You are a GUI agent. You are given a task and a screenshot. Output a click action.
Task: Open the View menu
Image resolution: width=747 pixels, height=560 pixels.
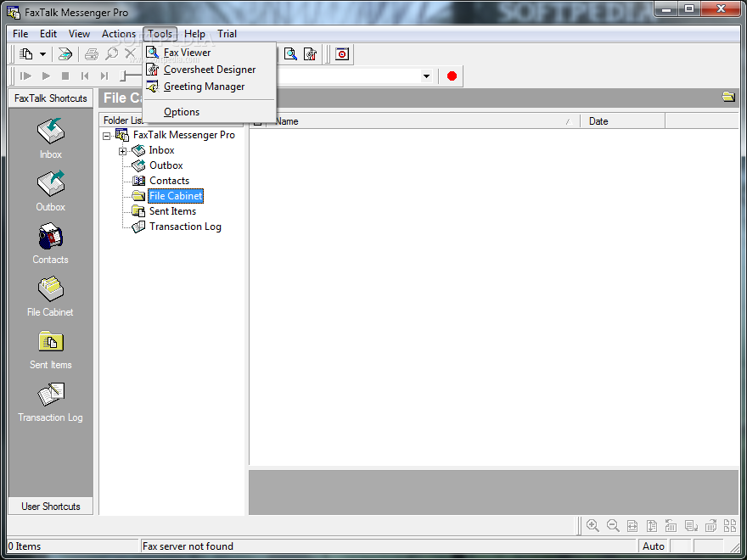(79, 34)
